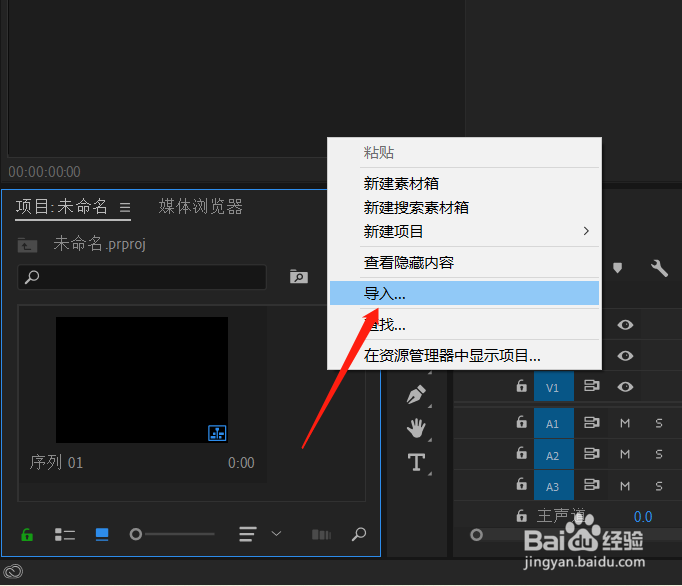Choose 新建素材箱 from the context menu
This screenshot has height=586, width=682.
click(x=464, y=184)
